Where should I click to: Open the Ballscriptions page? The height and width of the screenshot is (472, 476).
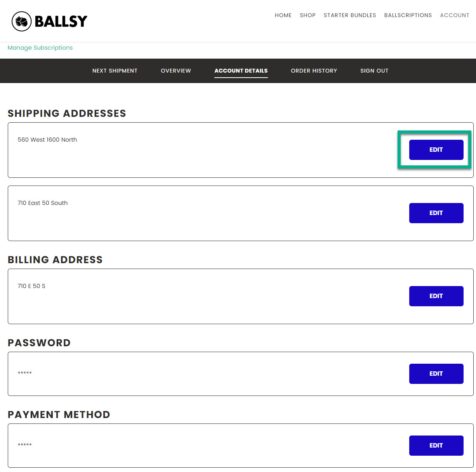tap(408, 15)
